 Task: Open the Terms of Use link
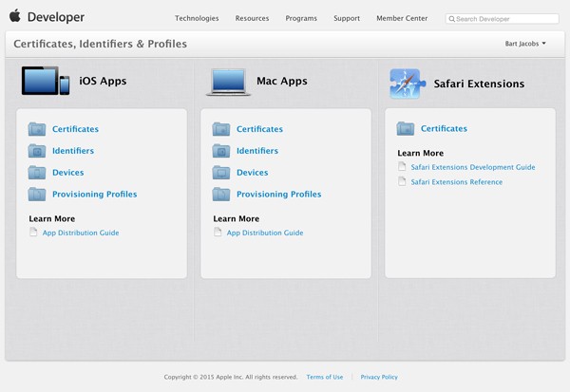pos(325,377)
